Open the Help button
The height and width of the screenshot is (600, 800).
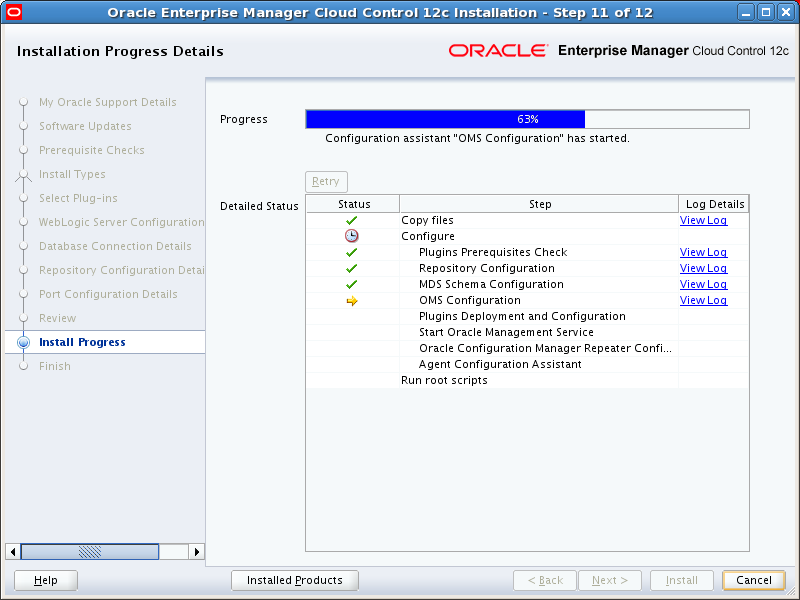point(46,581)
